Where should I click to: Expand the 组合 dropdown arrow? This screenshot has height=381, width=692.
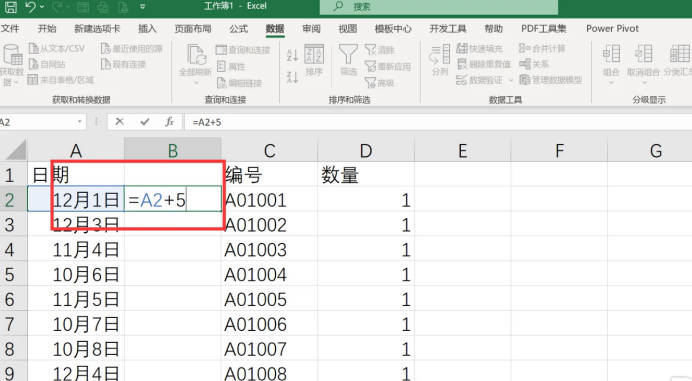pos(611,83)
